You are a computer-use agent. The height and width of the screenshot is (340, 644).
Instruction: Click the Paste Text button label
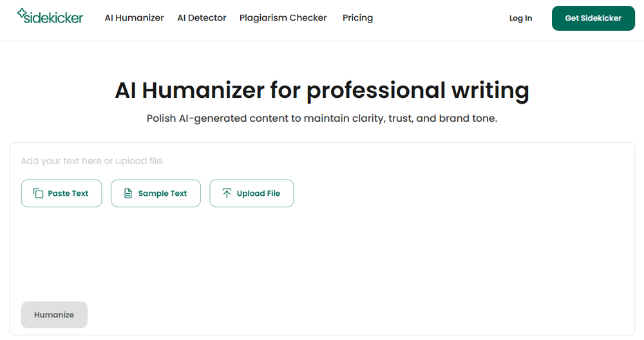[x=68, y=193]
